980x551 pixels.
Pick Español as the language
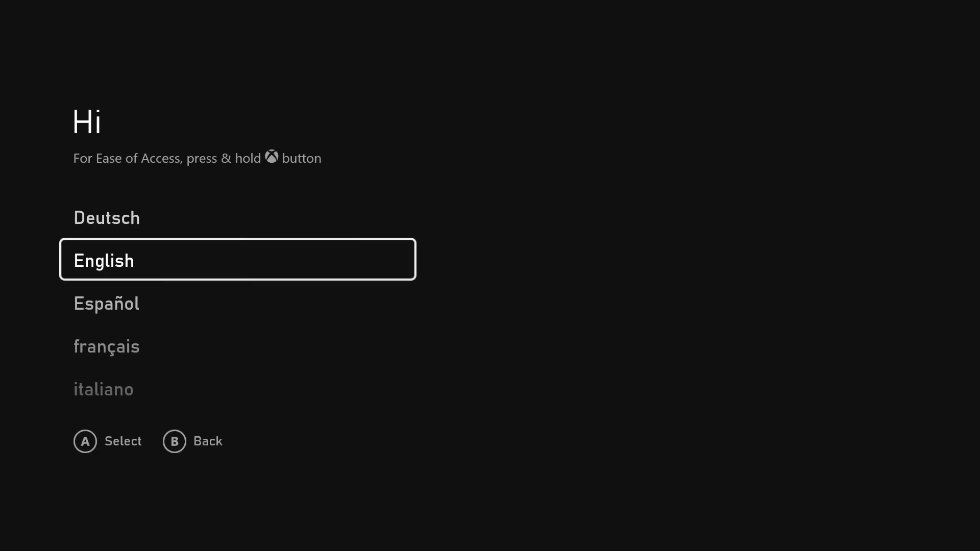coord(237,304)
